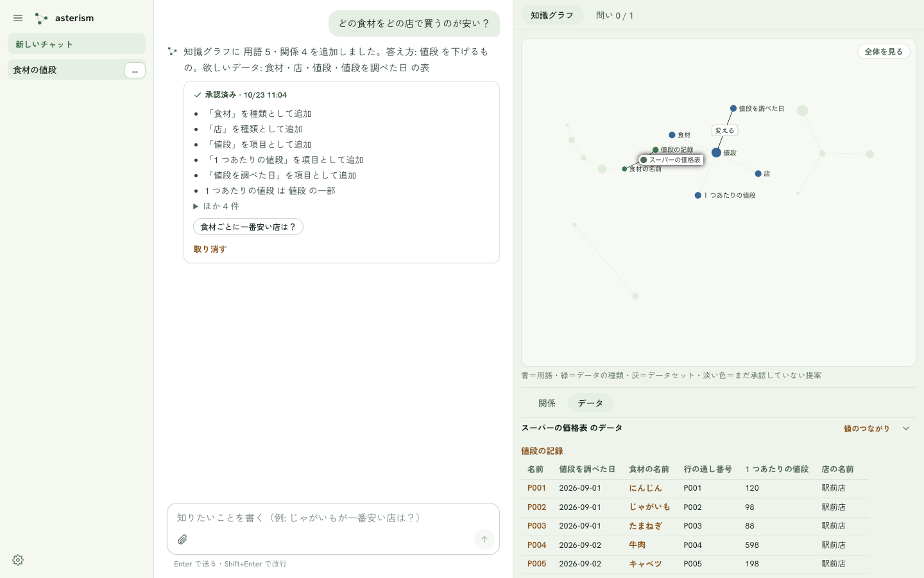Focus the chat message input field

(x=333, y=518)
